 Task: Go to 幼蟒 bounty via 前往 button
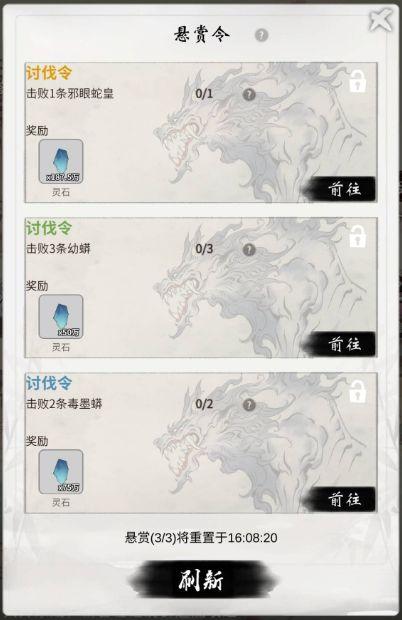341,344
